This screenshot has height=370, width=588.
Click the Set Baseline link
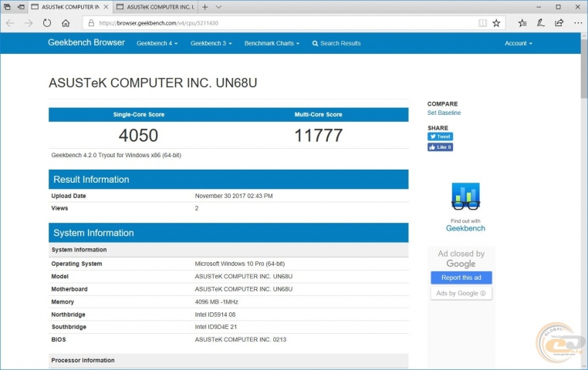444,113
